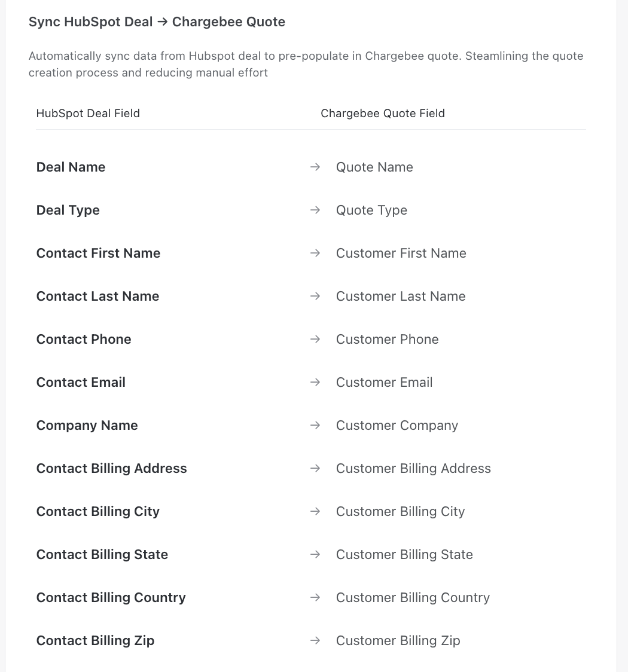
Task: Click the Chargebee Quote Field column header
Action: click(383, 114)
